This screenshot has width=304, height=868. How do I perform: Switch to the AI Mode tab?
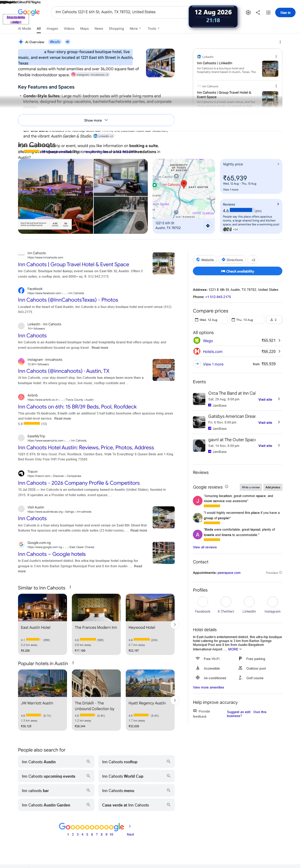tap(24, 29)
